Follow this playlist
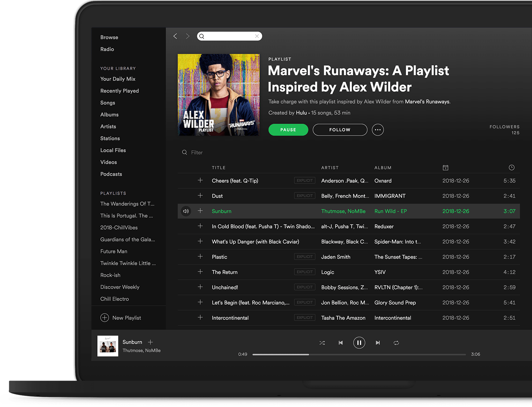Screen dimensions: 532x407 (x=340, y=130)
